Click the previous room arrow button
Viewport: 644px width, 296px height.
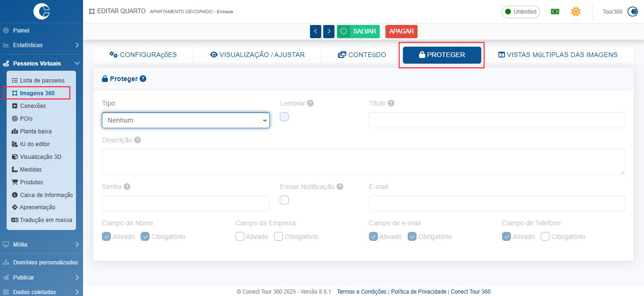click(x=316, y=32)
